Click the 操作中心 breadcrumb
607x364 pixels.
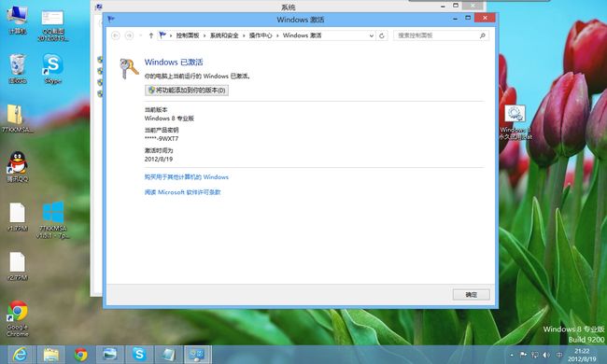pos(261,35)
